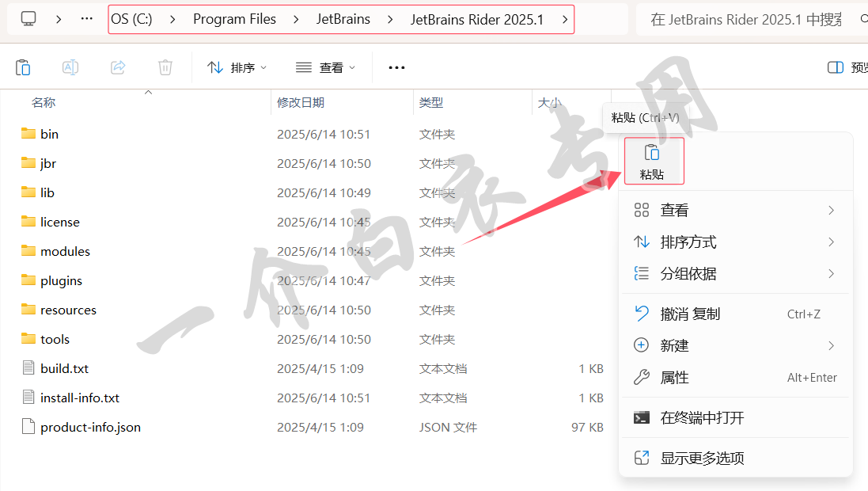
Task: Select JetBrains Rider 2025.1 breadcrumb
Action: [476, 19]
